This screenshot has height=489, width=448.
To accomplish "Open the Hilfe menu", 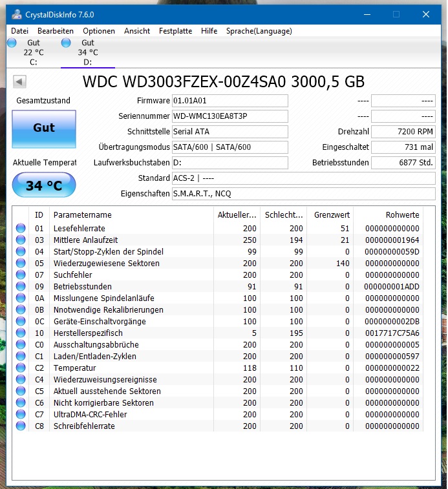I will (209, 31).
